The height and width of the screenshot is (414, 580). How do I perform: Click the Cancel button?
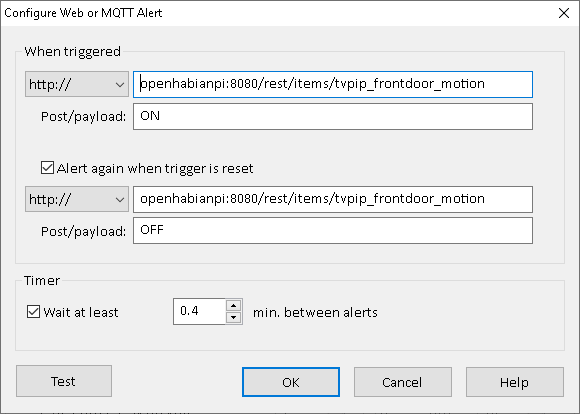(x=402, y=382)
